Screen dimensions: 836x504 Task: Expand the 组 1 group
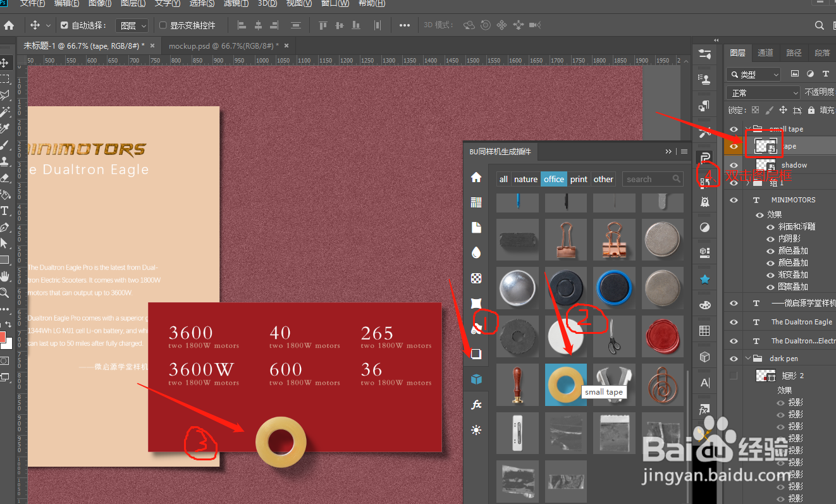coord(749,183)
